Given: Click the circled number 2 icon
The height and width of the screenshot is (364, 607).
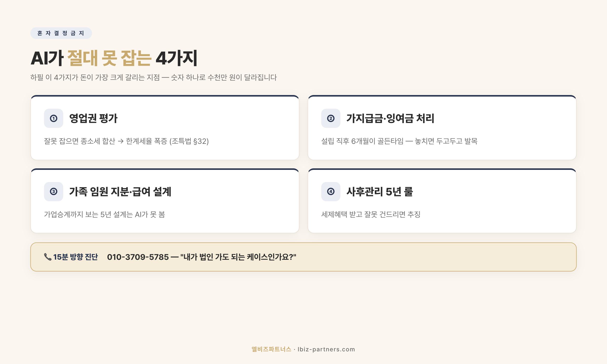Looking at the screenshot, I should click(331, 118).
